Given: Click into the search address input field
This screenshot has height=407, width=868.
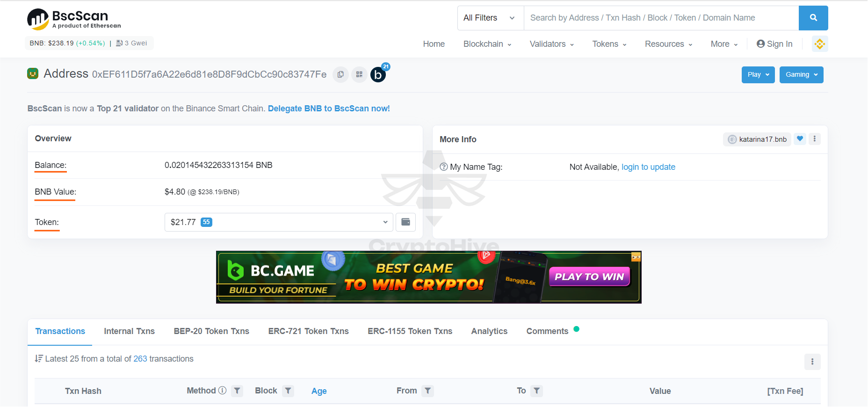Looking at the screenshot, I should click(x=661, y=18).
